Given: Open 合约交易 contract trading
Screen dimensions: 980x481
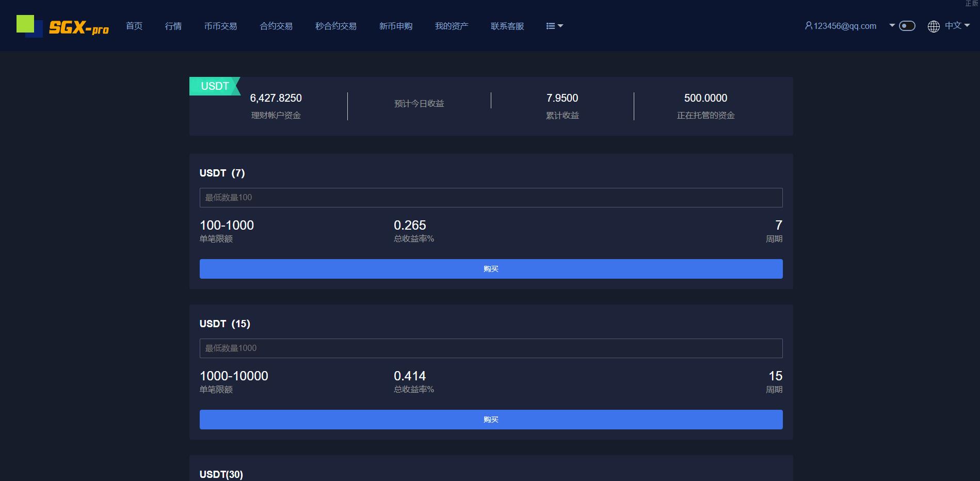Looking at the screenshot, I should pyautogui.click(x=276, y=26).
